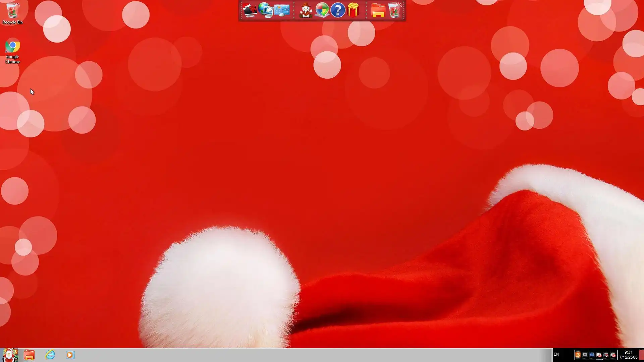Open the red folder icon in dock
644x362 pixels.
(x=378, y=10)
